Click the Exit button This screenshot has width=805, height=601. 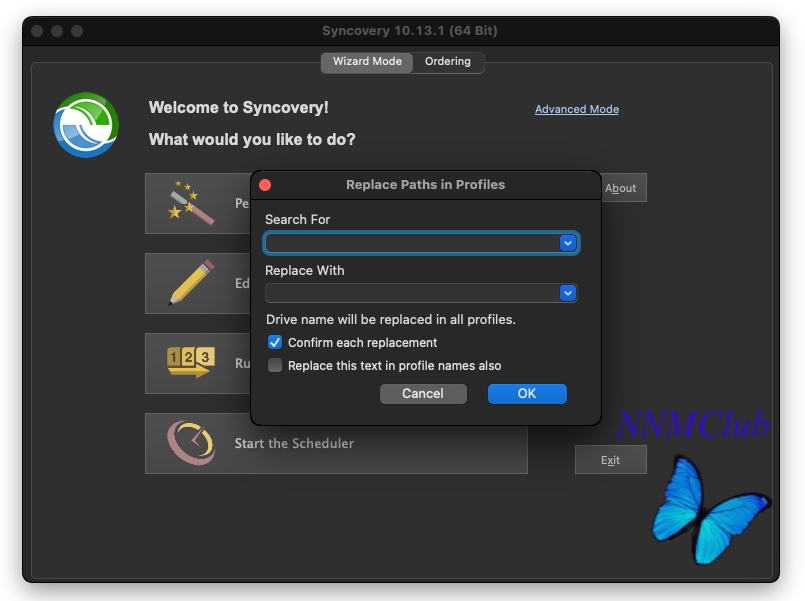tap(610, 460)
